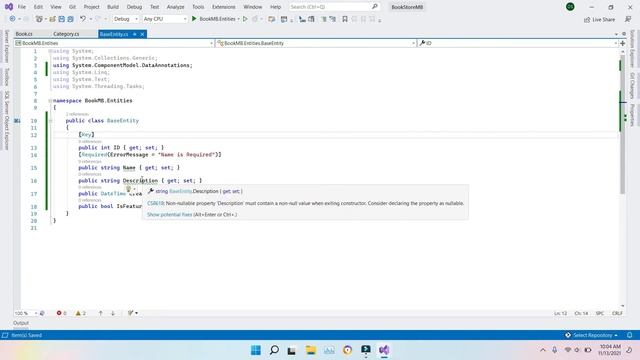Click the CS8618 error code link
Image resolution: width=640 pixels, height=360 pixels.
pyautogui.click(x=155, y=203)
